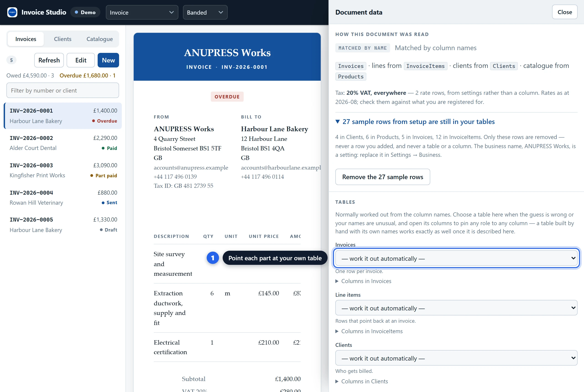The image size is (584, 392).
Task: Expand Columns in InvoiceItems
Action: pyautogui.click(x=369, y=331)
